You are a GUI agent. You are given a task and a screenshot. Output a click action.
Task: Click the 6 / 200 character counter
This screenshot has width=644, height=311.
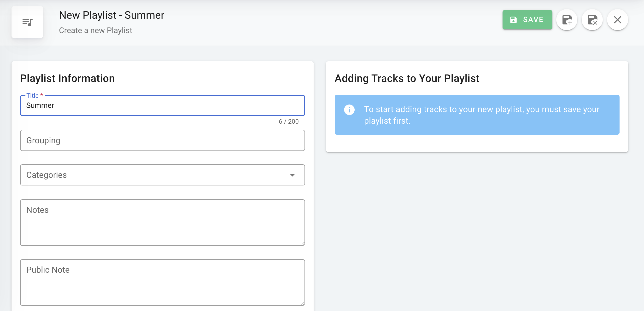(288, 122)
